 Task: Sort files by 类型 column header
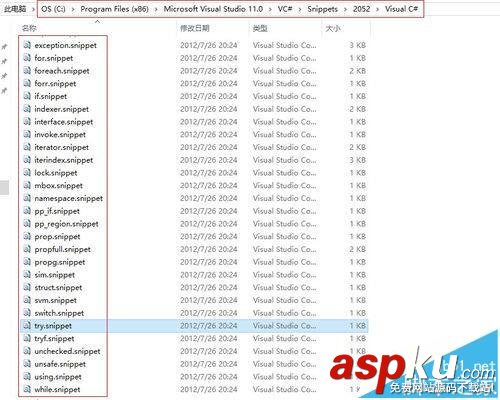[260, 28]
